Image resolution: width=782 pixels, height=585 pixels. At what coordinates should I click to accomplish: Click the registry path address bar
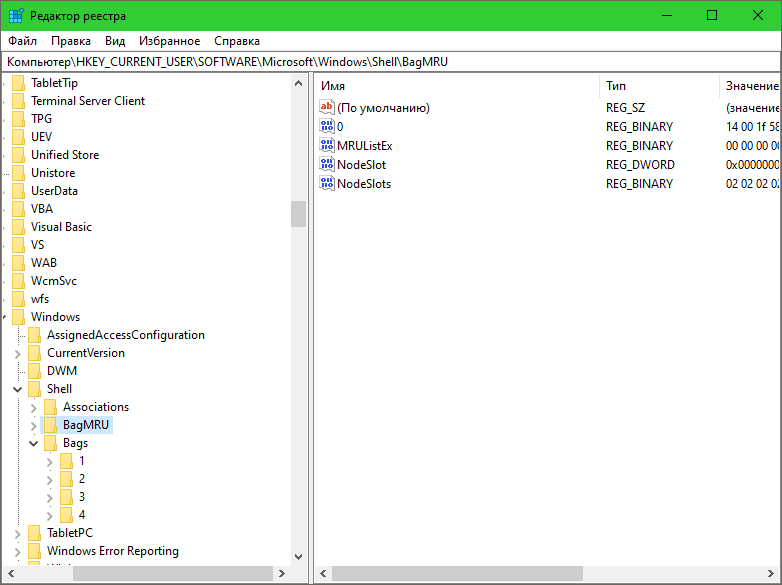[390, 62]
